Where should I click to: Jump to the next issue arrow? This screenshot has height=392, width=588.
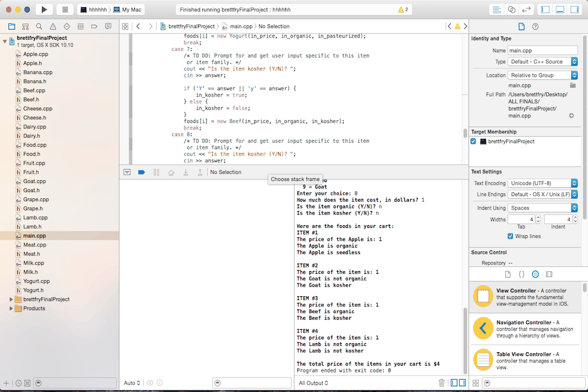465,26
